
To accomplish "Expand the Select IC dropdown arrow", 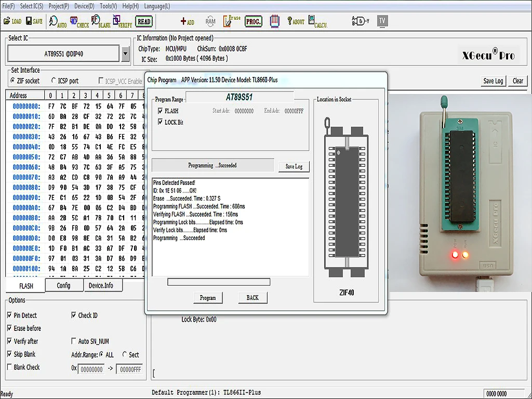I will click(x=125, y=54).
